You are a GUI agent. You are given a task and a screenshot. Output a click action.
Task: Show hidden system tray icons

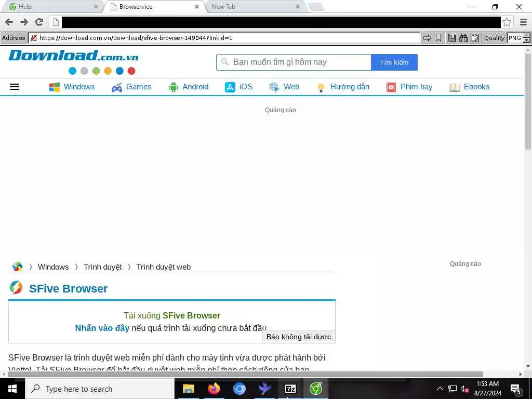point(440,389)
